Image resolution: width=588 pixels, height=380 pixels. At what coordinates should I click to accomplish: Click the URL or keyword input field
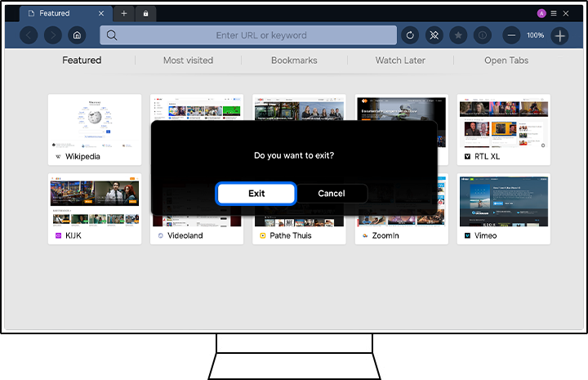pos(261,35)
